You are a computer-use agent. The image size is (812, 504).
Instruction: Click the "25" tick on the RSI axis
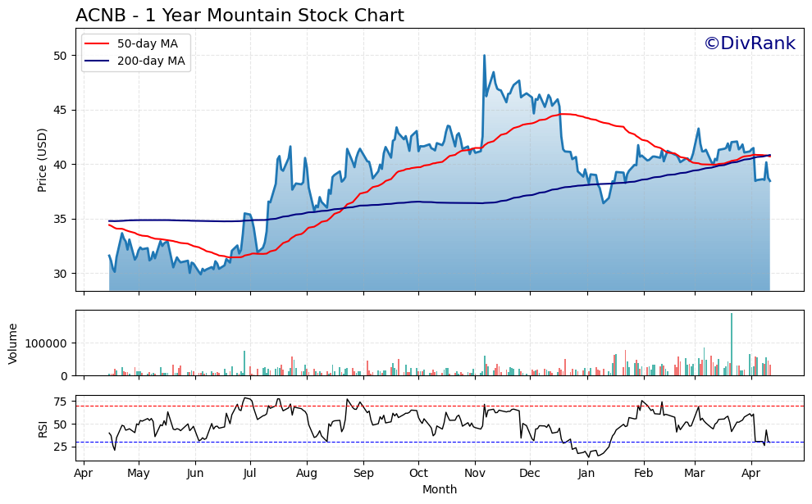[x=61, y=447]
